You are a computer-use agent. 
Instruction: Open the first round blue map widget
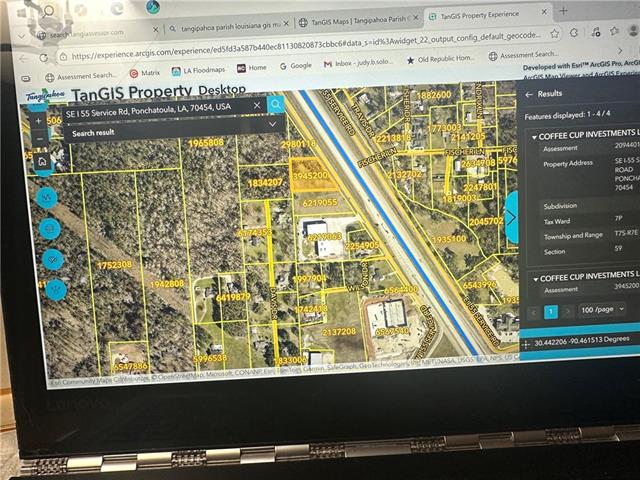click(x=47, y=198)
